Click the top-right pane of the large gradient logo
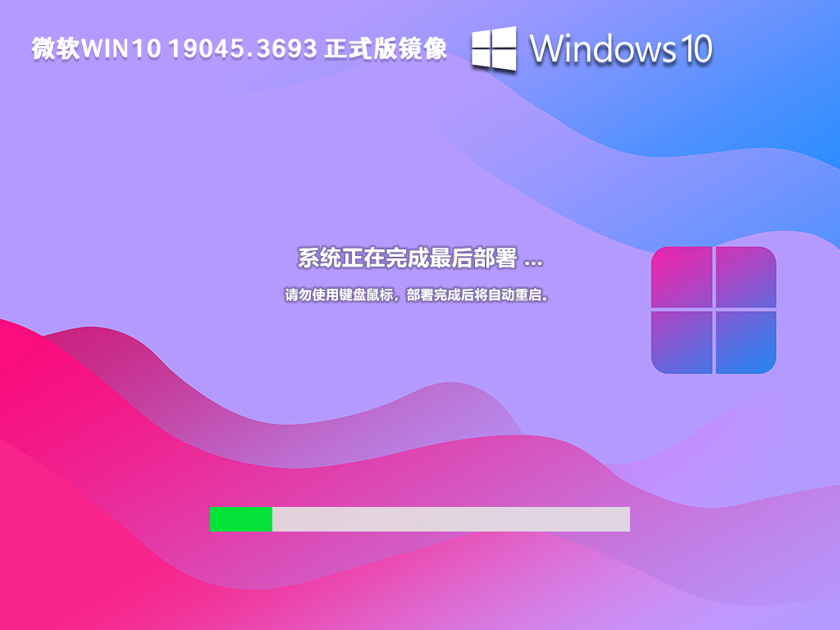Viewport: 840px width, 630px height. 746,277
